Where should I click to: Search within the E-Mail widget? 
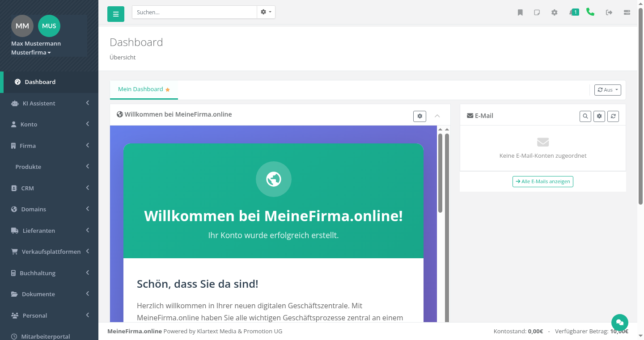(x=585, y=116)
